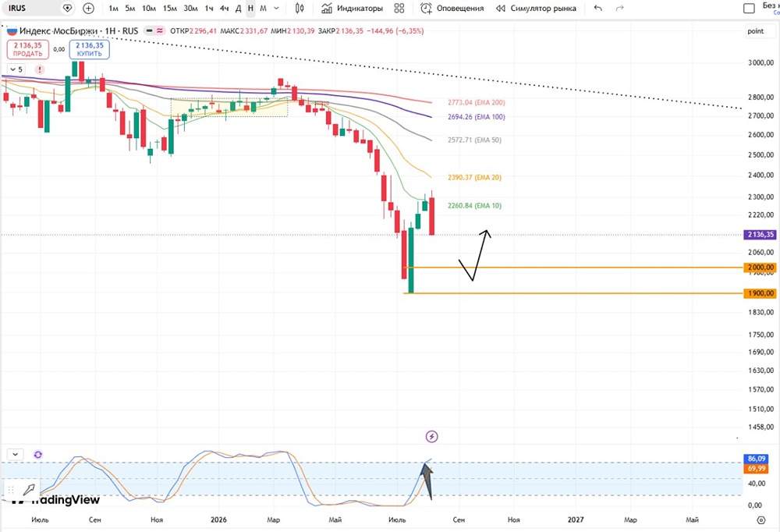Viewport: 780px width, 532px height.
Task: Click the 0,00 spread value between sell and buy
Action: 59,49
